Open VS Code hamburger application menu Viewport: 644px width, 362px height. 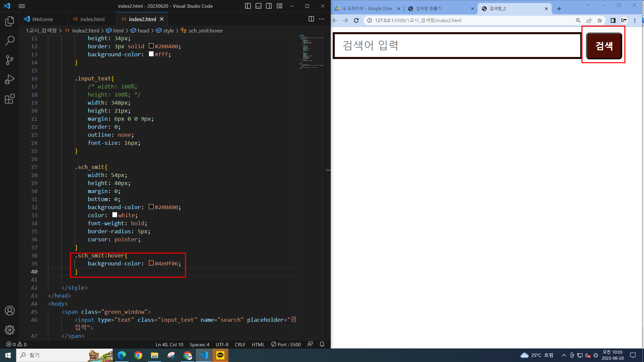point(22,6)
